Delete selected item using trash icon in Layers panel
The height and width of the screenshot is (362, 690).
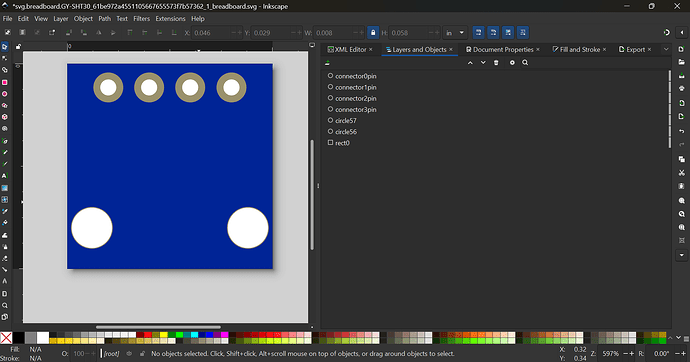(x=496, y=63)
